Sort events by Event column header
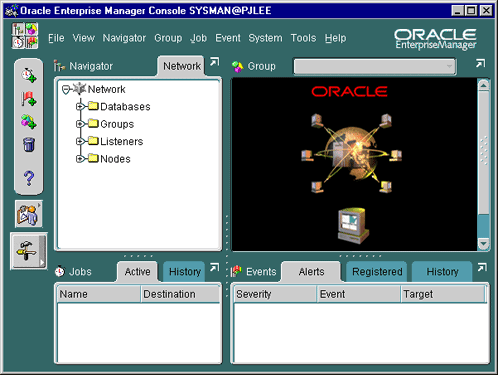498x375 pixels. pyautogui.click(x=359, y=294)
